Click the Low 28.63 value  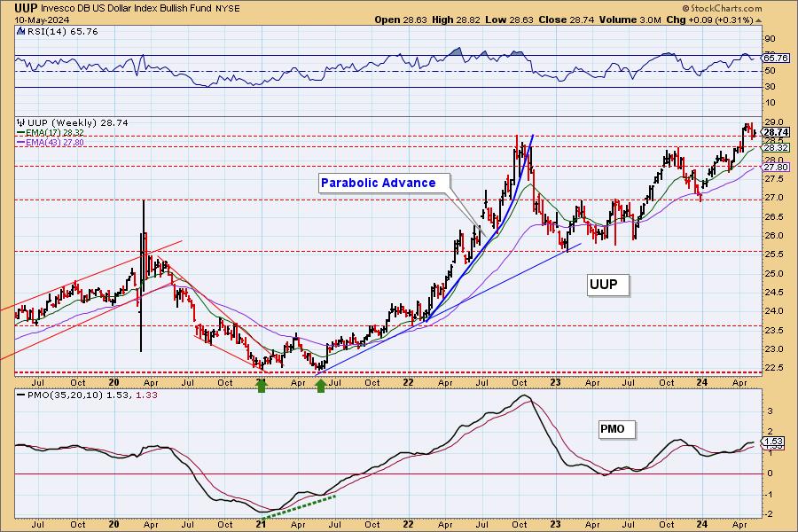509,20
